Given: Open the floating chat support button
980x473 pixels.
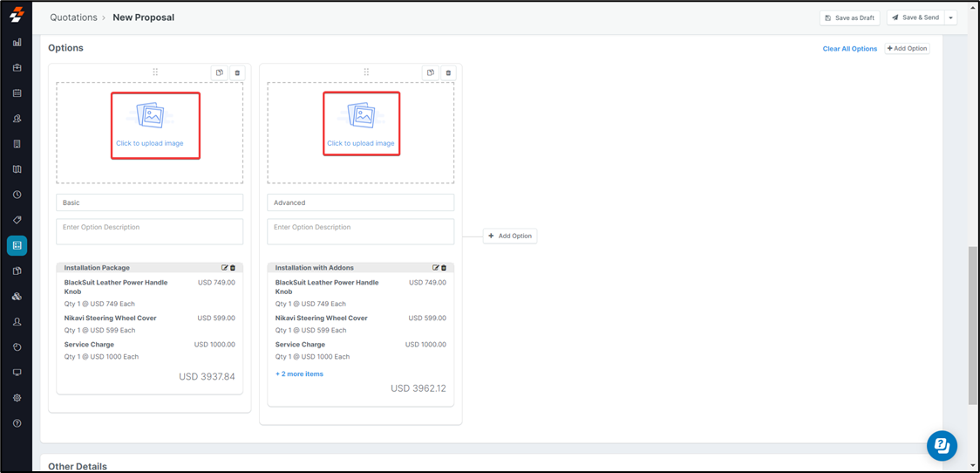Looking at the screenshot, I should point(943,445).
